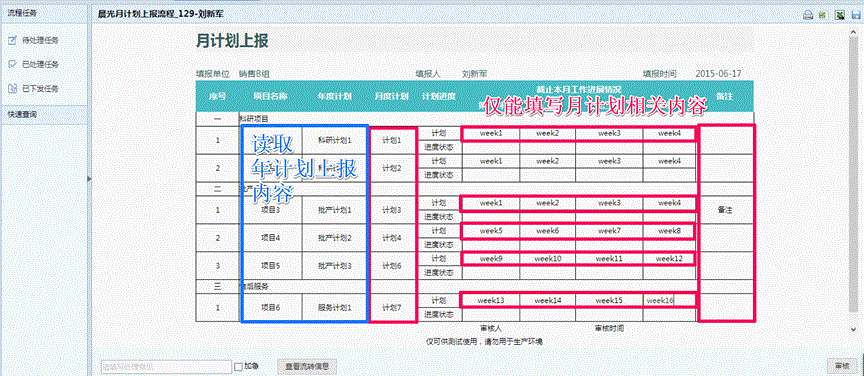Viewport: 864px width, 376px height.
Task: Collapse the left sidebar with arrow handle
Action: tap(89, 178)
